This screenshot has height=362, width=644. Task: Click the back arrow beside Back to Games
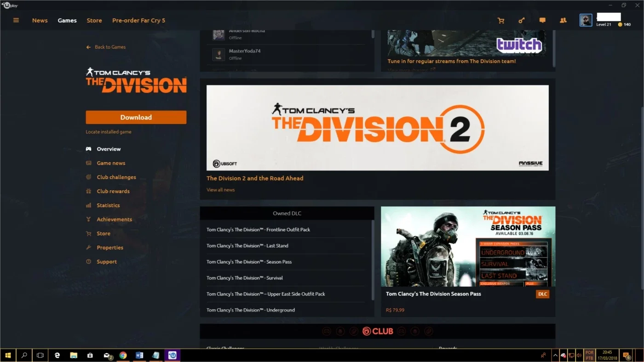click(88, 47)
